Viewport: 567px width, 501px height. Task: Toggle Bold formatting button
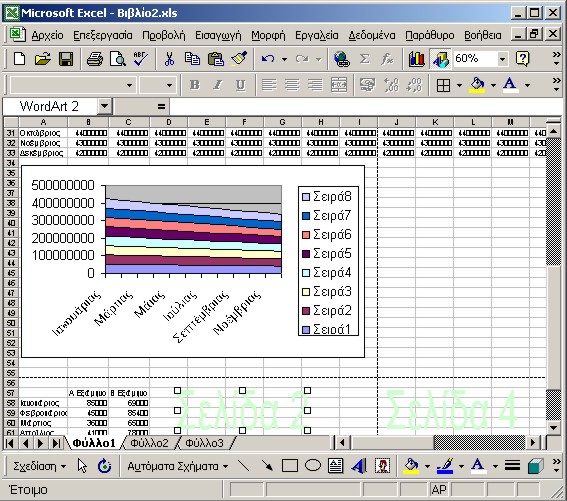click(195, 85)
